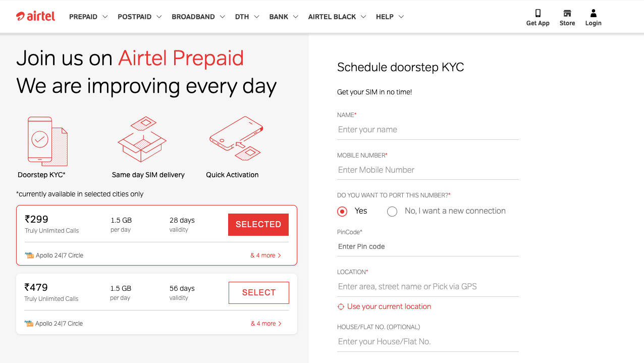Click the Doorstep KYC illustration icon
Screen dimensions: 644x363
click(47, 141)
